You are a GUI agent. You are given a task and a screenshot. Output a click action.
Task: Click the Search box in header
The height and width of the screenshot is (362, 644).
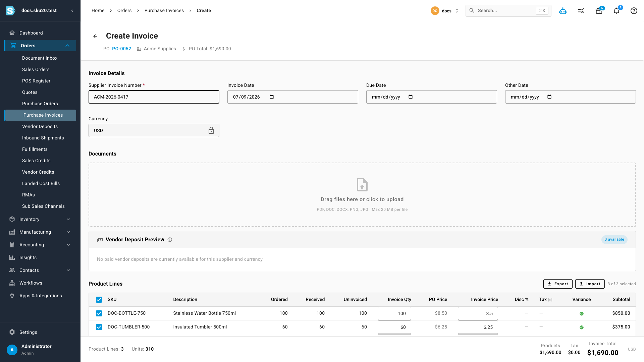click(x=508, y=11)
